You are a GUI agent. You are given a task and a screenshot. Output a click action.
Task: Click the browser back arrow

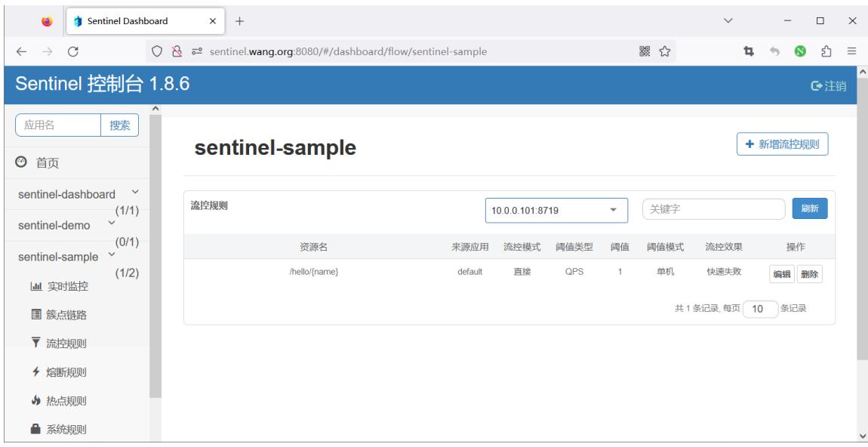(x=21, y=51)
